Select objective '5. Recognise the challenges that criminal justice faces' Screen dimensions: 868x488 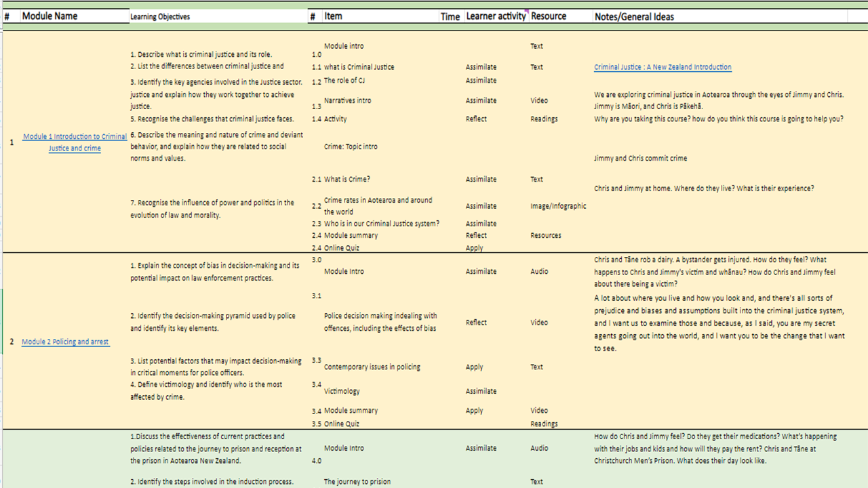212,119
